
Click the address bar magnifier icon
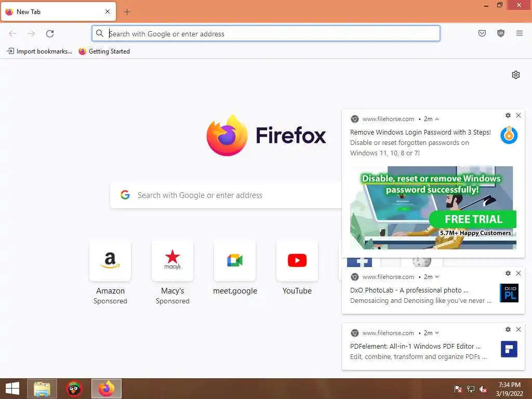click(x=99, y=33)
